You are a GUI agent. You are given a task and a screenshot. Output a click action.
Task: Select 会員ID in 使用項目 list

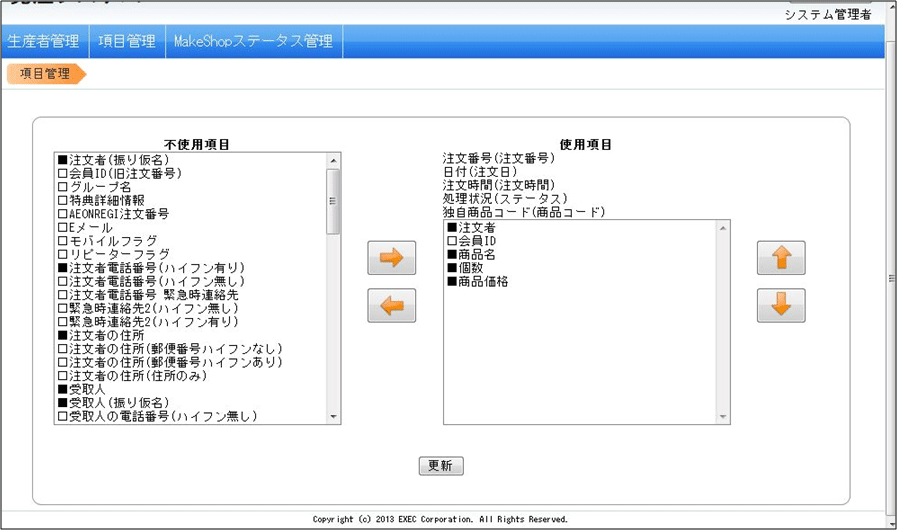click(x=471, y=241)
